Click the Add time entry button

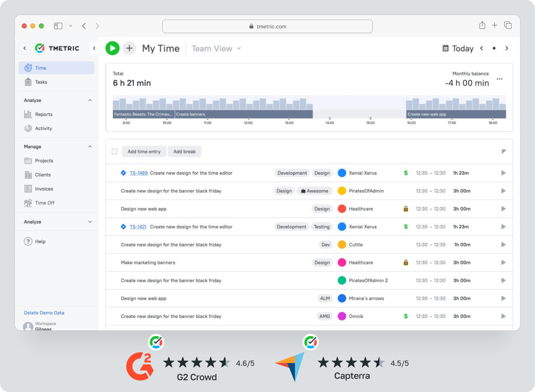coord(144,151)
